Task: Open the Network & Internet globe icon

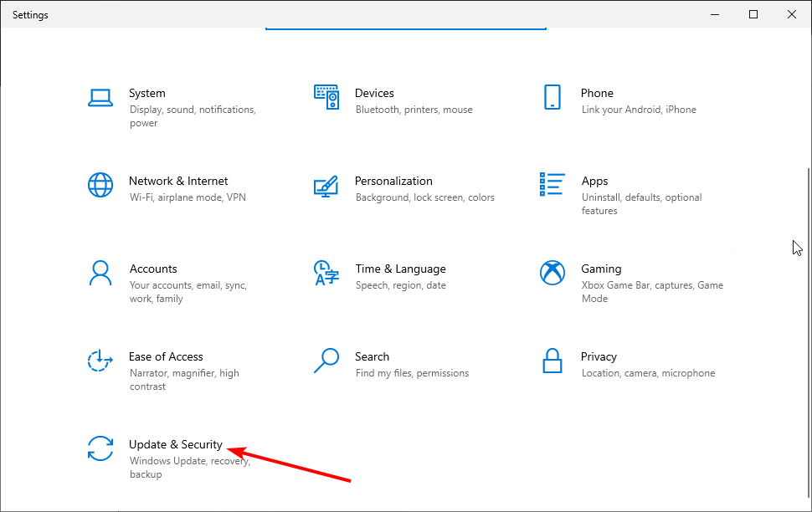Action: click(x=100, y=186)
